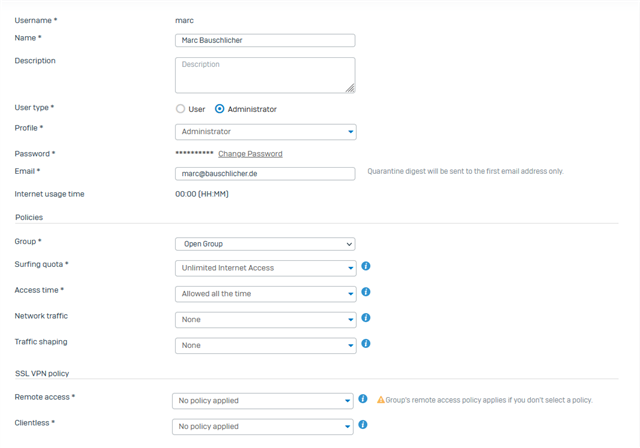Click info icon for Traffic shaping
640x448 pixels.
coord(366,344)
